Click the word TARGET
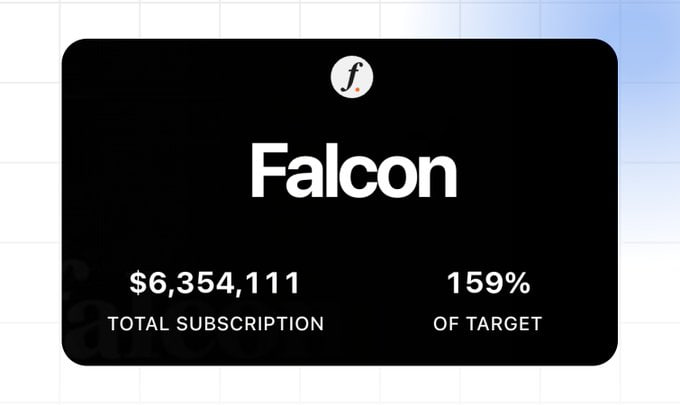This screenshot has width=680, height=405. tap(504, 324)
